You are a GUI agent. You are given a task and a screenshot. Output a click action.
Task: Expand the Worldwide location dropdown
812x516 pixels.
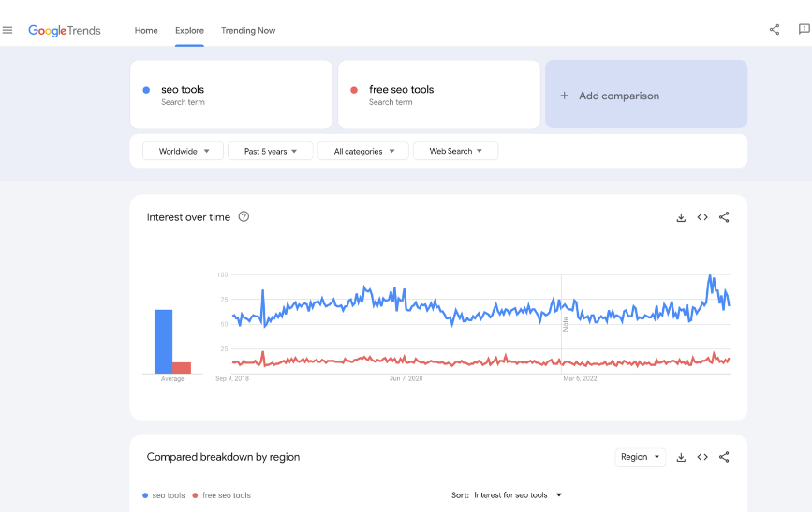[183, 151]
